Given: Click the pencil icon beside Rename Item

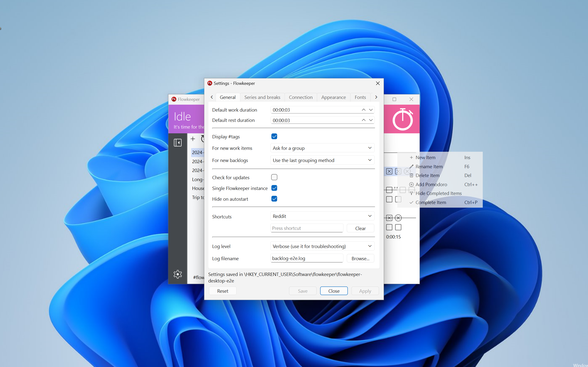Looking at the screenshot, I should point(411,167).
